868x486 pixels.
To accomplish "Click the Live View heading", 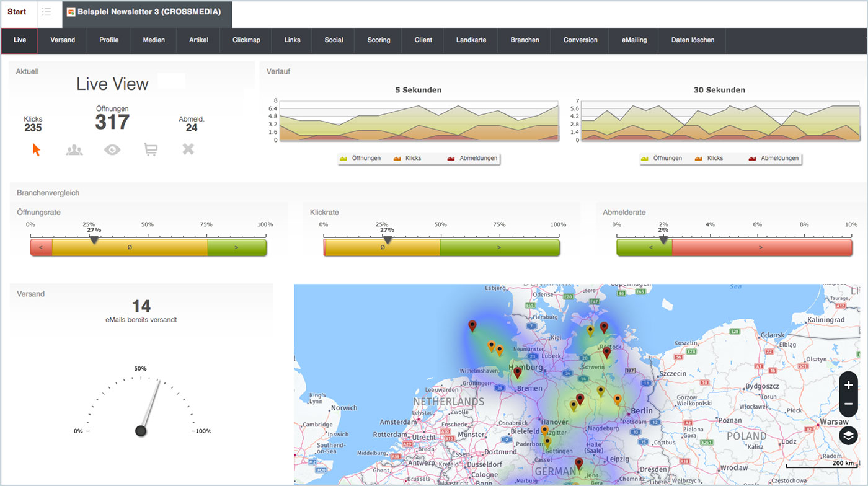I will coord(112,84).
